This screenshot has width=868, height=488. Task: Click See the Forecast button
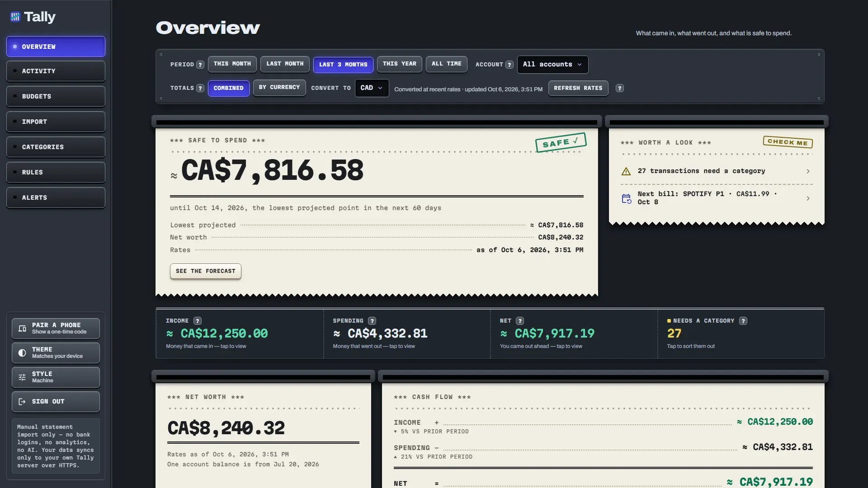pyautogui.click(x=206, y=271)
